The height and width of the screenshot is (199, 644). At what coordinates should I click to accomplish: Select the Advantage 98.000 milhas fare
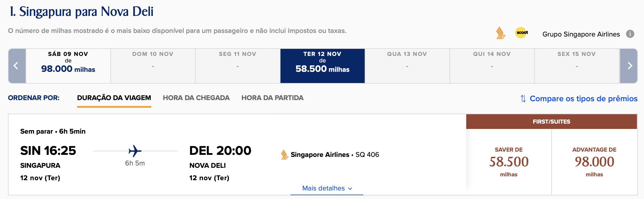(x=594, y=162)
